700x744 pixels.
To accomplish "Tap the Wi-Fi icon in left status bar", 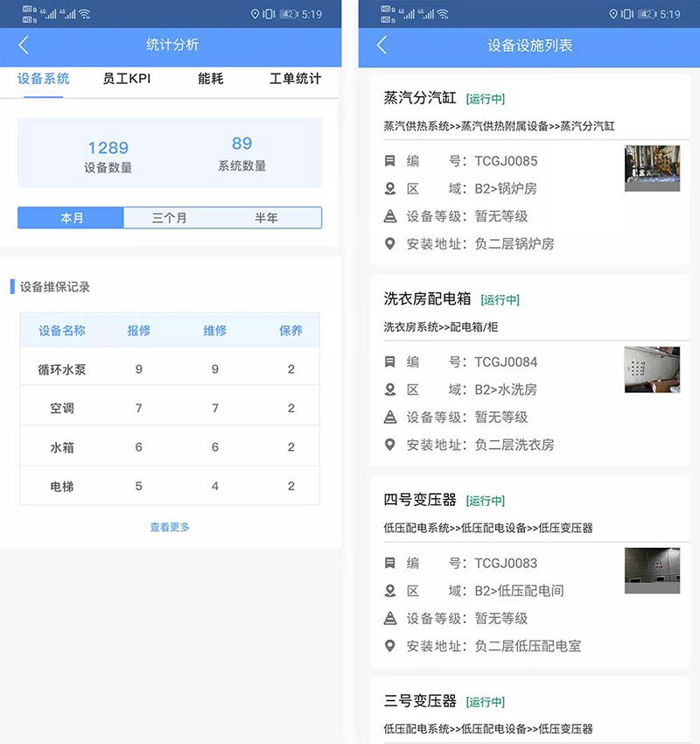I will coord(84,14).
